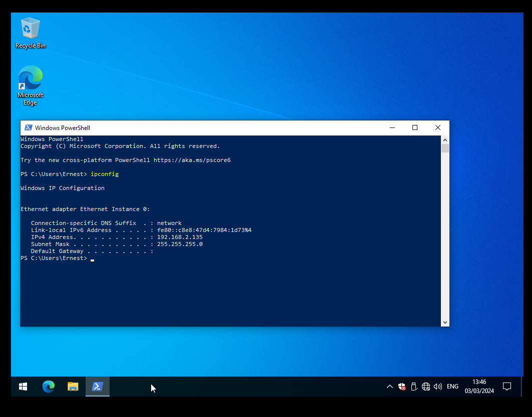
Task: Launch Edge from the taskbar
Action: click(48, 386)
